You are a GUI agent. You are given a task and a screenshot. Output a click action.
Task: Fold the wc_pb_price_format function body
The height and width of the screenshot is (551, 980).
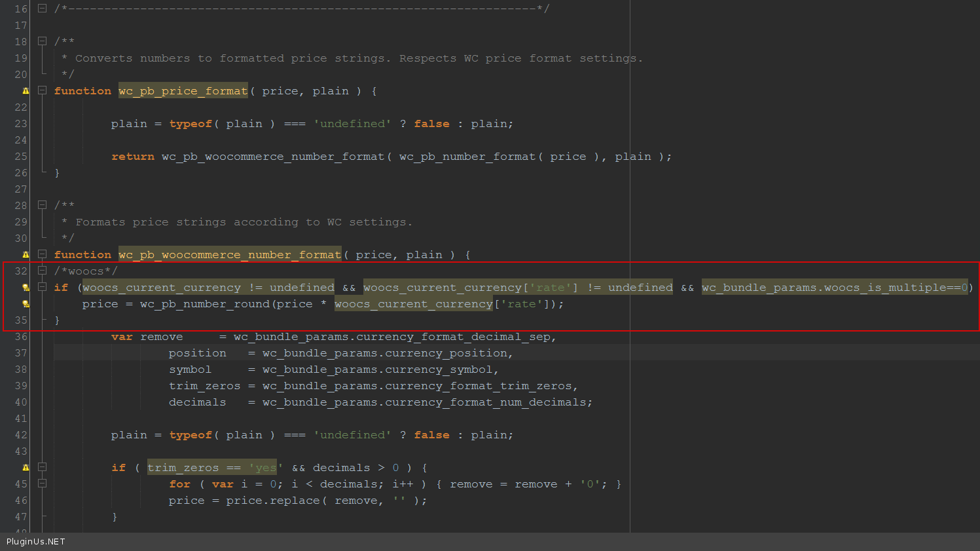click(x=42, y=90)
